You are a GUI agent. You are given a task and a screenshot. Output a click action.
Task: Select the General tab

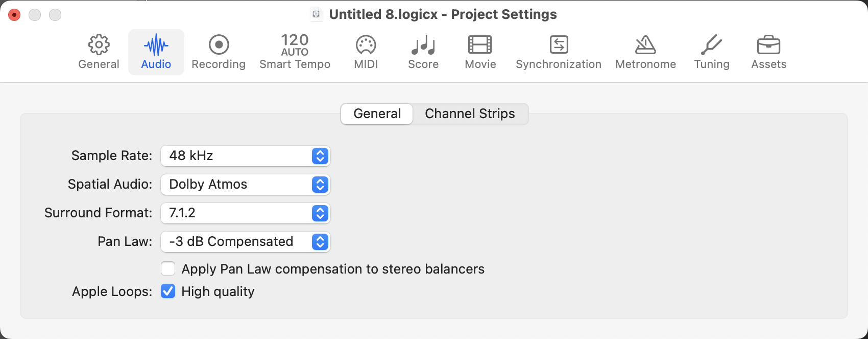[376, 114]
